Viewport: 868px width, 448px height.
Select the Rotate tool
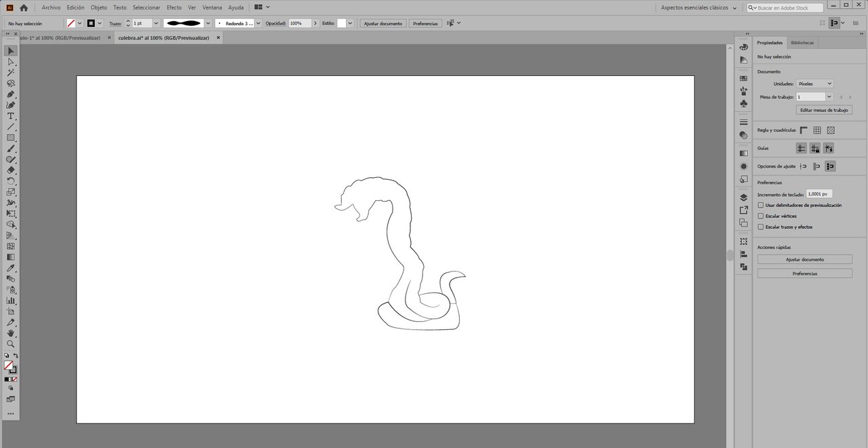click(x=11, y=181)
